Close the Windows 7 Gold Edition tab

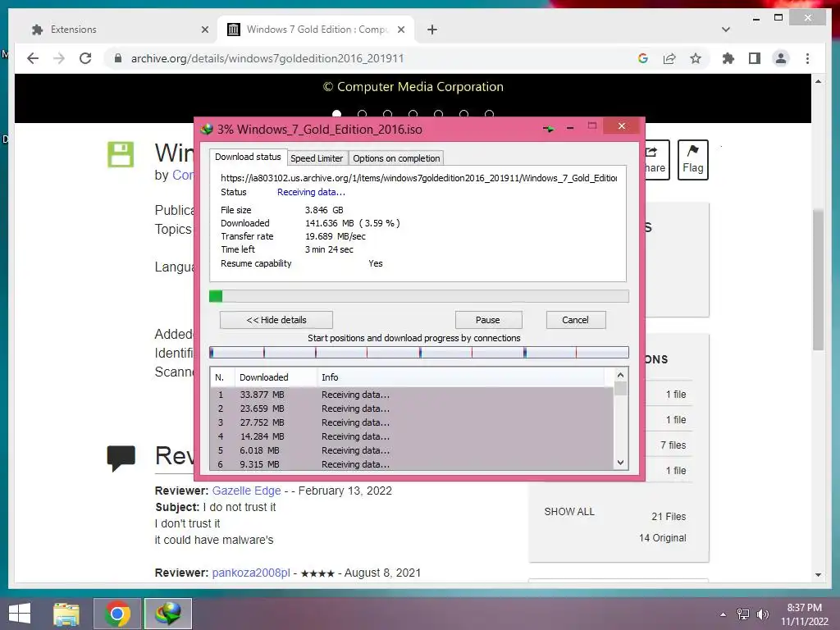[x=400, y=30]
